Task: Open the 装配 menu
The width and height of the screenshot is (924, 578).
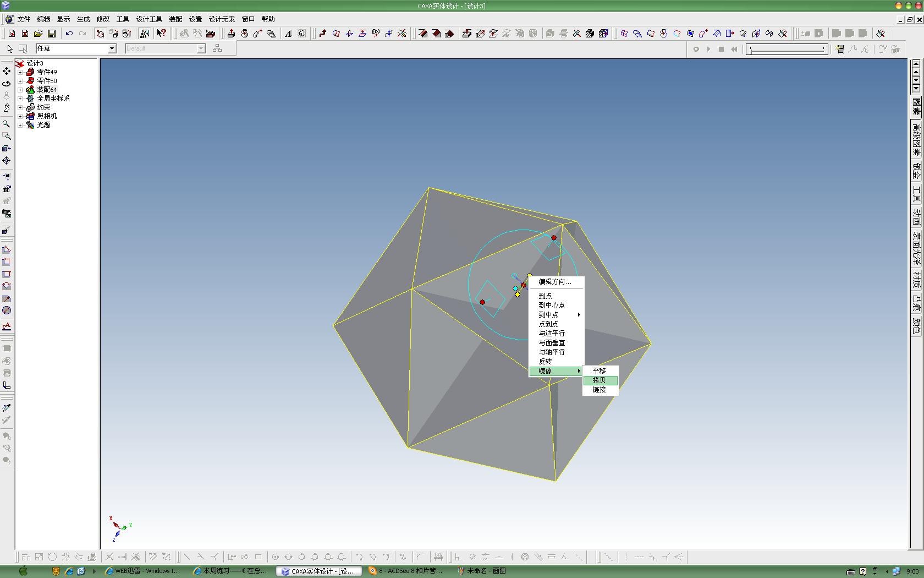Action: [x=175, y=19]
